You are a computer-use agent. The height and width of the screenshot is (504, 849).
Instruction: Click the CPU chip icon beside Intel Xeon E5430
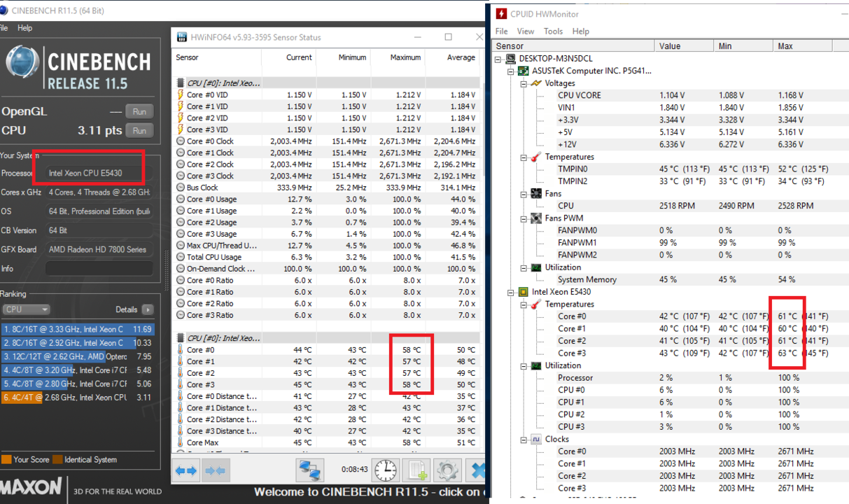(x=523, y=292)
